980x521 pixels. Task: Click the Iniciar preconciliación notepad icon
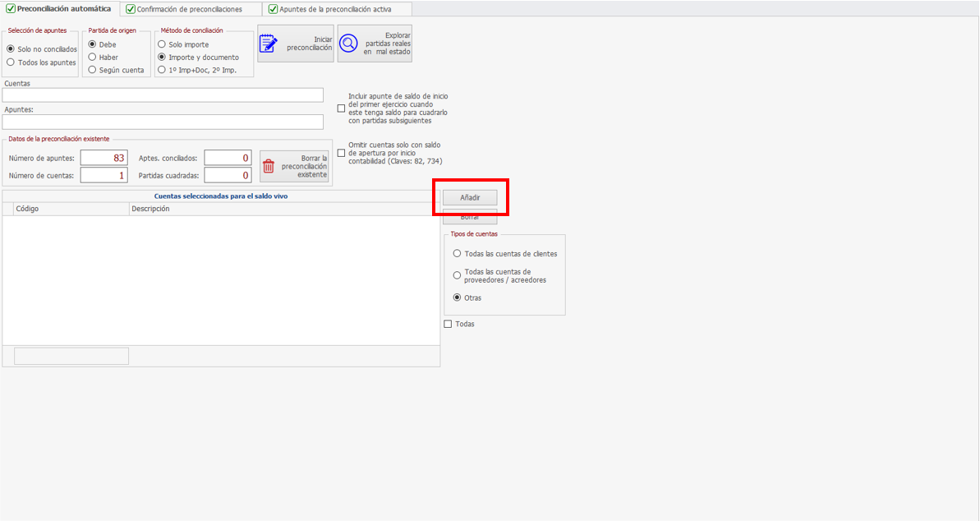269,44
